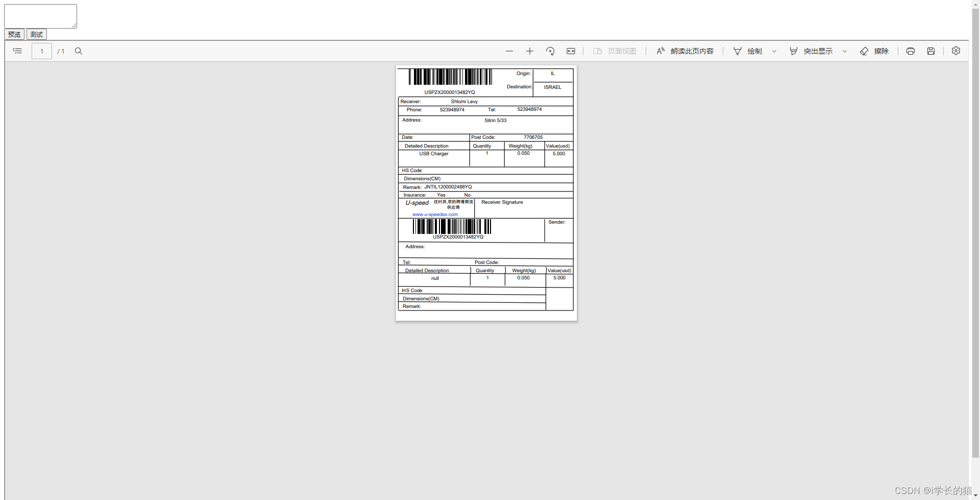980x500 pixels.
Task: Click the 测试 test button
Action: point(37,34)
